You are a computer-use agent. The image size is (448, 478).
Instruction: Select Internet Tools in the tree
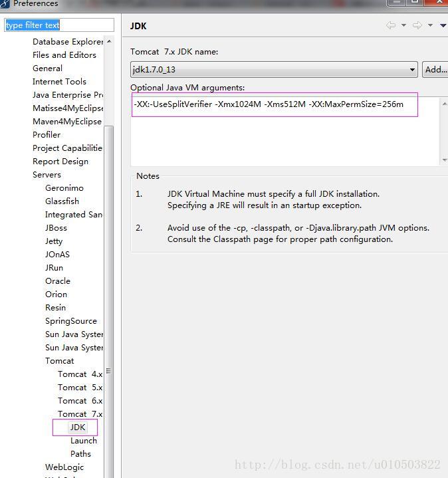59,81
